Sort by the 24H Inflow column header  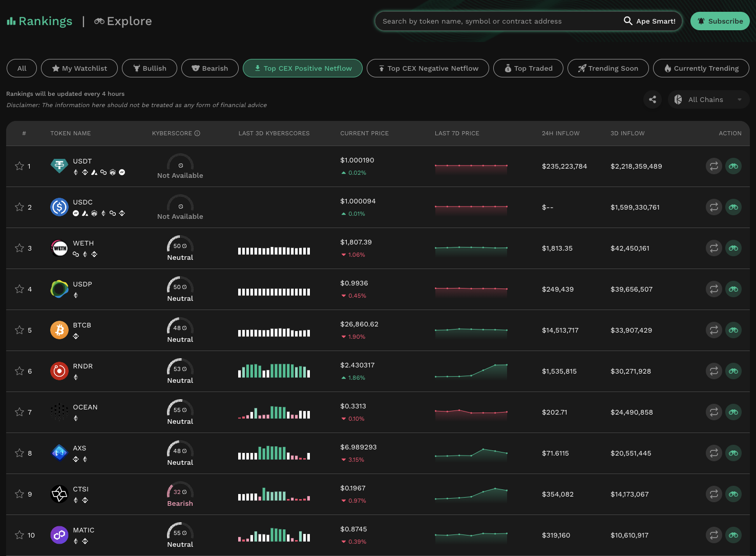pos(560,133)
